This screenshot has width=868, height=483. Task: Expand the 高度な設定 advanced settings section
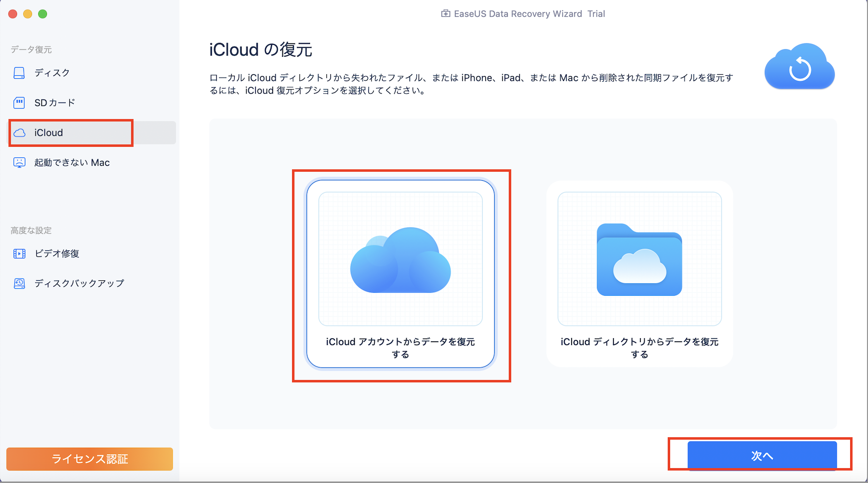31,230
